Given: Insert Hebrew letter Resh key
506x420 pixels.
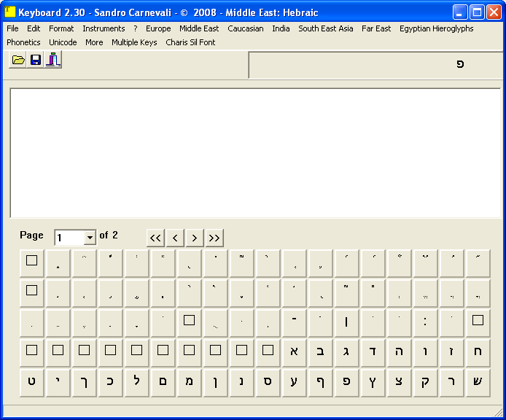Looking at the screenshot, I should pyautogui.click(x=452, y=383).
